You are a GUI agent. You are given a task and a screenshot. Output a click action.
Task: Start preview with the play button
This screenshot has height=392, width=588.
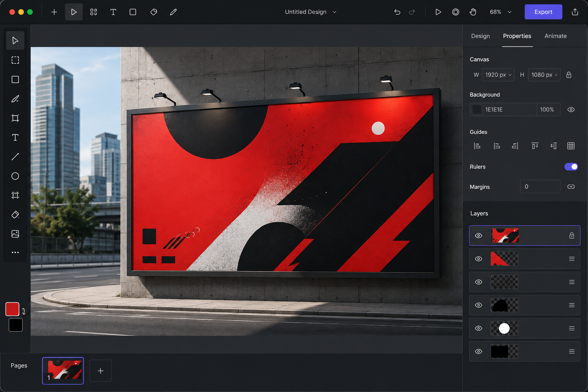pyautogui.click(x=438, y=12)
